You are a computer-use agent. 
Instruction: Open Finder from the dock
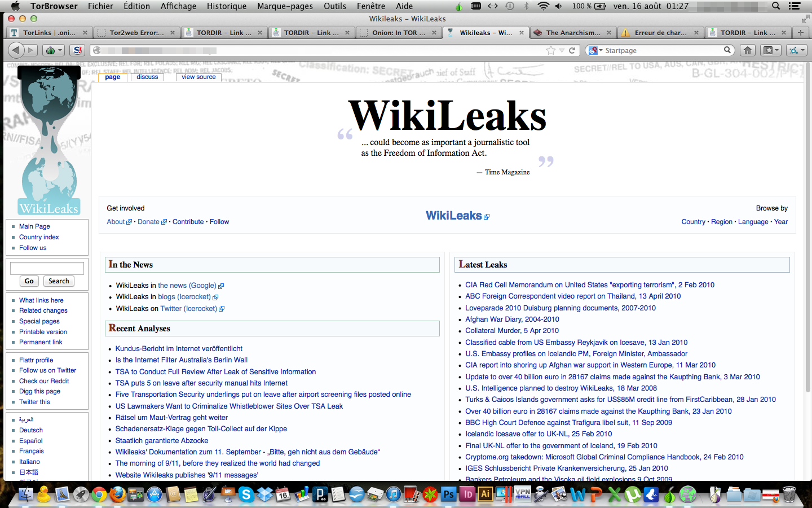pos(25,495)
